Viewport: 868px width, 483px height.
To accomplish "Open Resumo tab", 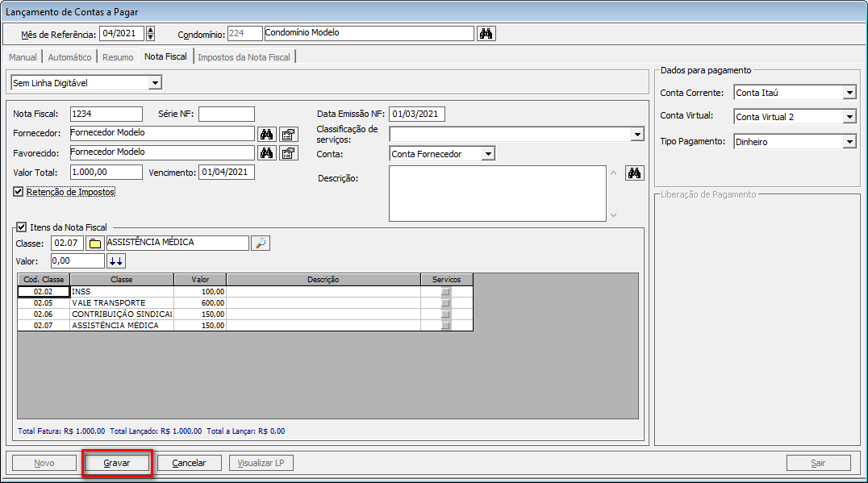I will [118, 57].
